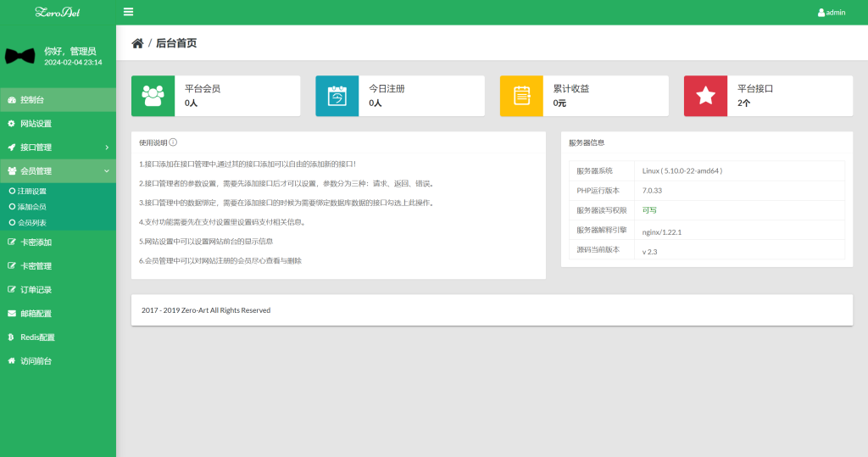Click the v 2.3 version value
This screenshot has width=868, height=457.
point(649,252)
